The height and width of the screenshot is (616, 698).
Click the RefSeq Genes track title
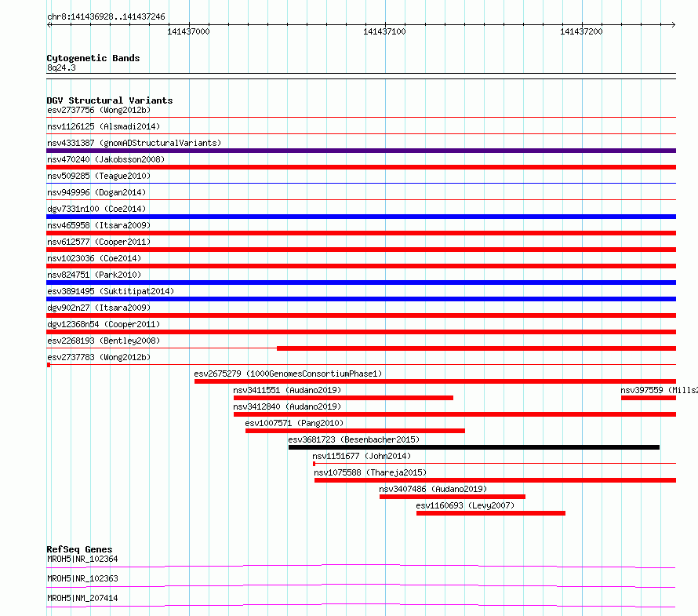click(79, 549)
